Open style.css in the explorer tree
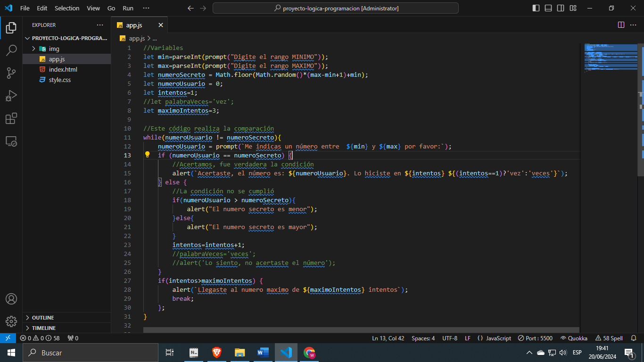 coord(66,80)
